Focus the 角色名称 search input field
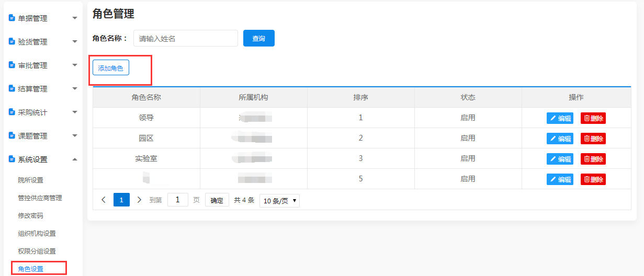 click(x=185, y=38)
